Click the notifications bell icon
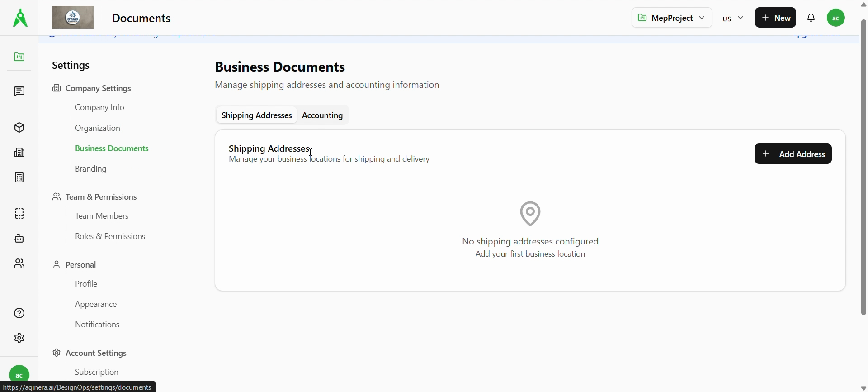Image resolution: width=868 pixels, height=392 pixels. [x=811, y=18]
